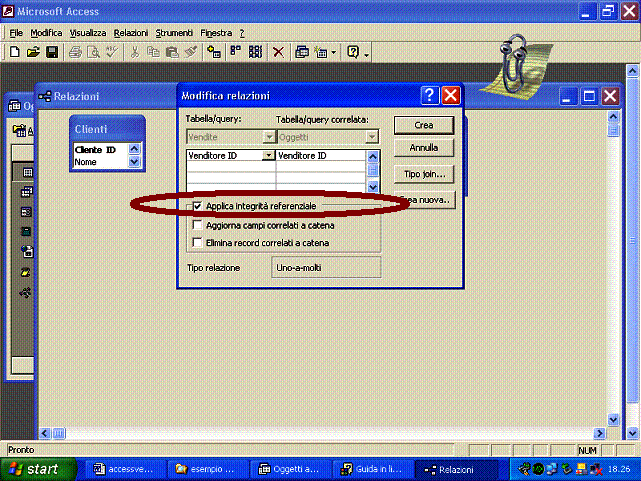The height and width of the screenshot is (481, 641).
Task: Click the Crea nuova.. button
Action: [425, 200]
